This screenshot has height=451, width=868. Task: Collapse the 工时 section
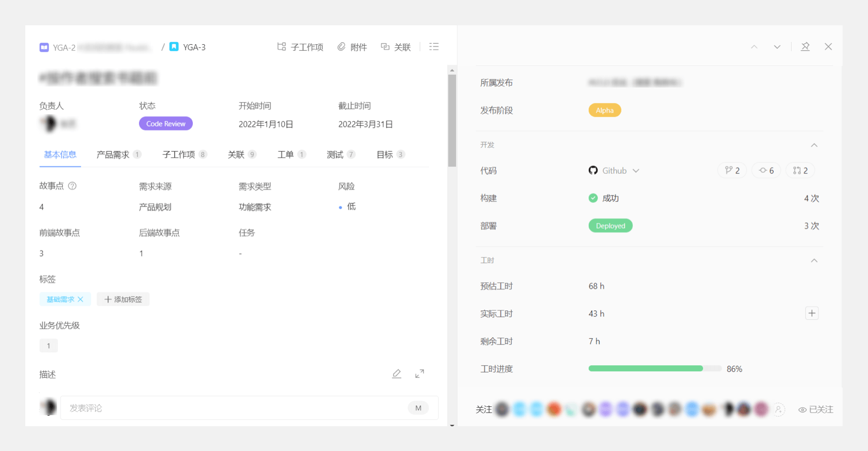tap(814, 261)
